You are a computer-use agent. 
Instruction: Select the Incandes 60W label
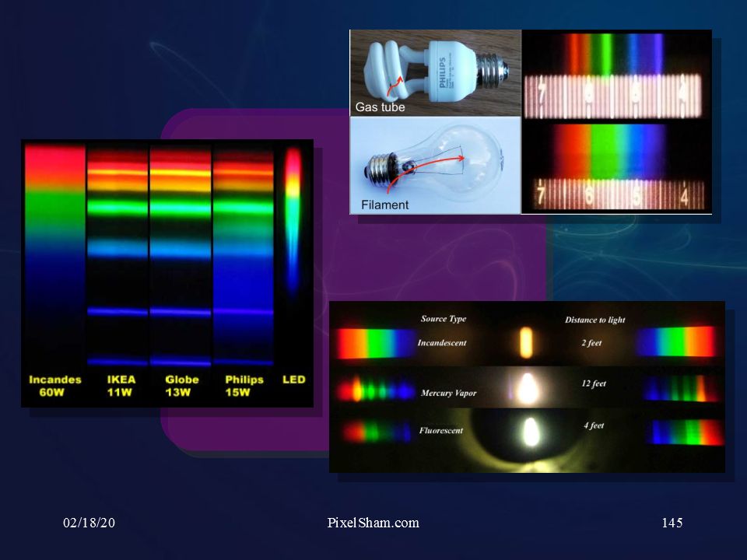[54, 386]
